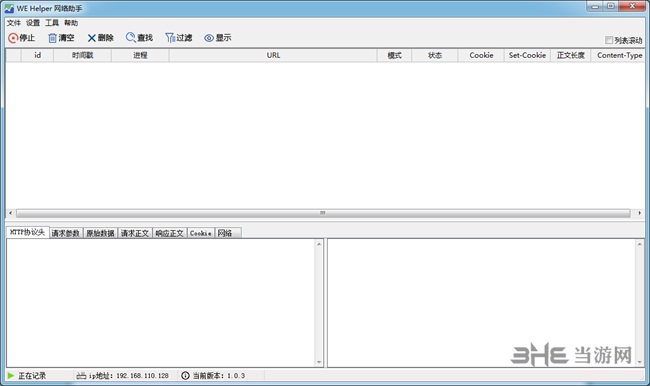Click the 当前版本: 1.0.3 status text
This screenshot has width=650, height=386.
click(219, 376)
